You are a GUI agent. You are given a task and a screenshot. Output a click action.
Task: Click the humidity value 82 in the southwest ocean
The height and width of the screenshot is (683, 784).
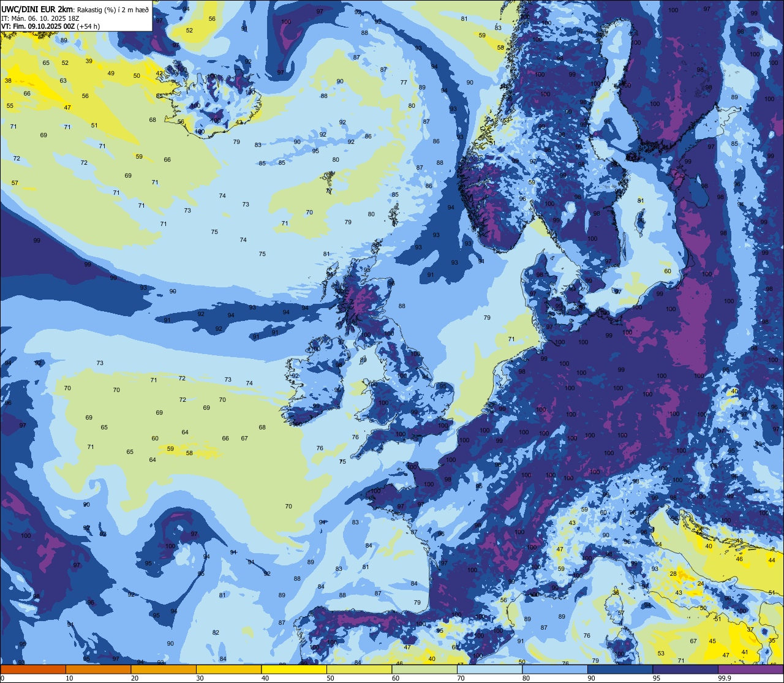coord(216,632)
